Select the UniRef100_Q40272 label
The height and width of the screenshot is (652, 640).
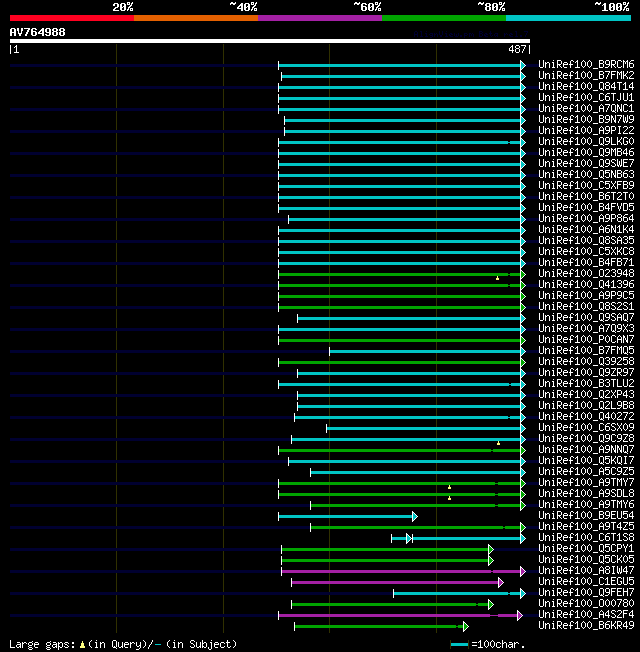pos(586,417)
